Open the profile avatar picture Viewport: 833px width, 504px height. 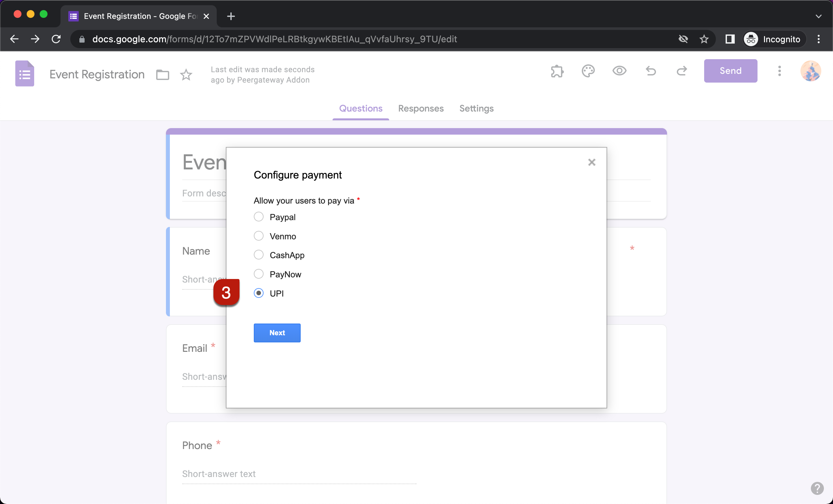(x=811, y=71)
